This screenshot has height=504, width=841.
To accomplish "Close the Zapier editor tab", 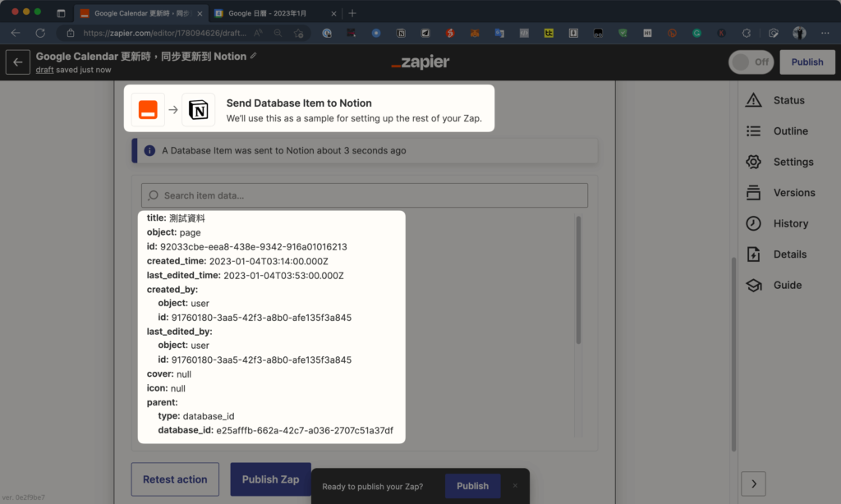I will coord(200,14).
